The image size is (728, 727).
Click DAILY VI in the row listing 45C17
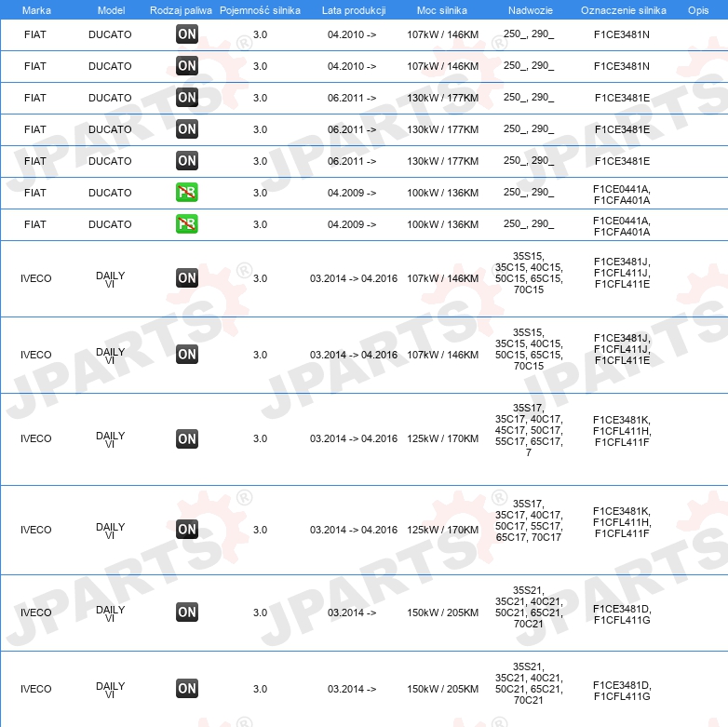coord(110,439)
